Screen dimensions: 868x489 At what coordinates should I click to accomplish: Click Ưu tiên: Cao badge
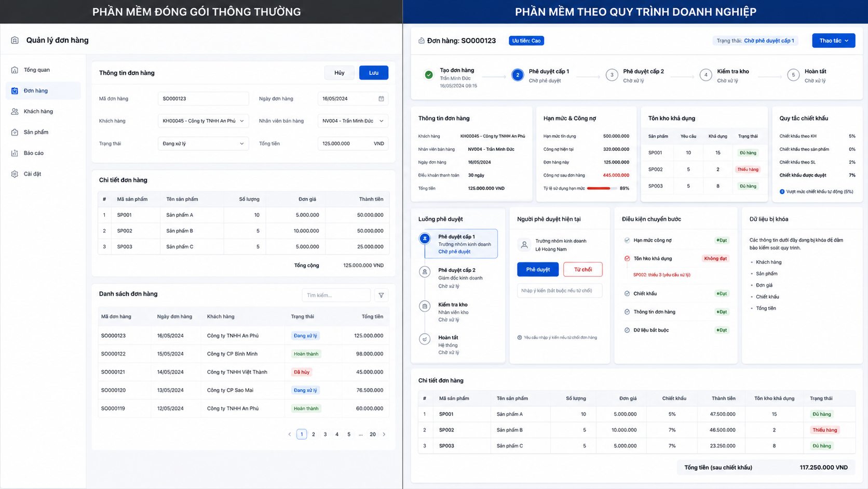(x=526, y=41)
